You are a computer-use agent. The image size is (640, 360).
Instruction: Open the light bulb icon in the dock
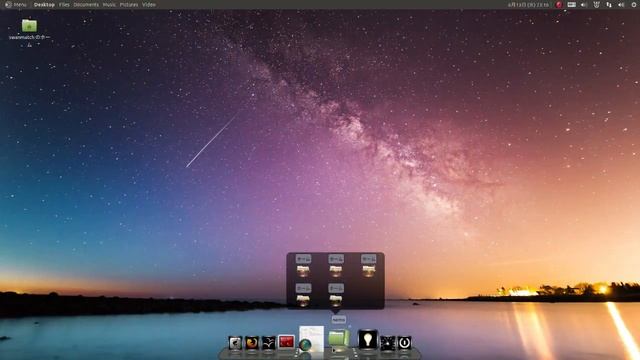(367, 339)
